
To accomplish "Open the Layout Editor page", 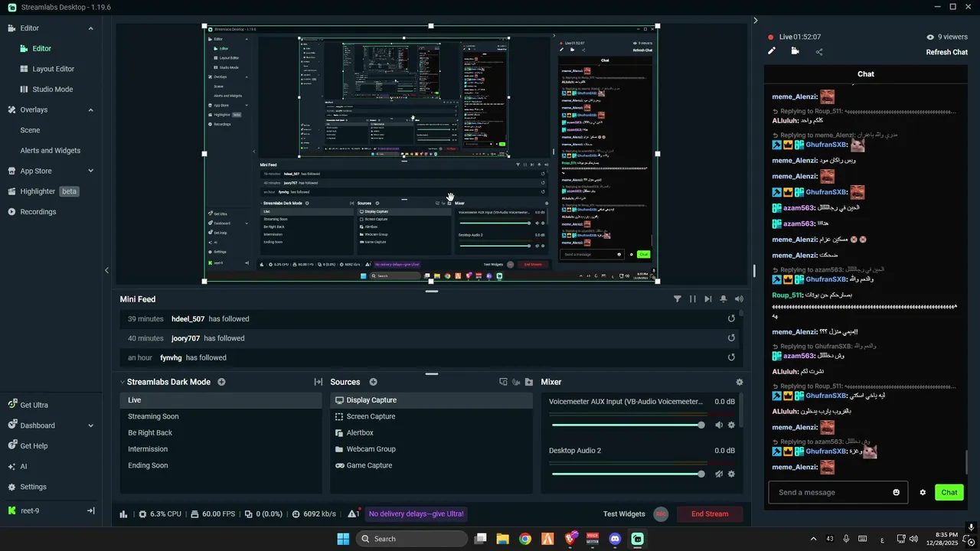I will tap(53, 69).
